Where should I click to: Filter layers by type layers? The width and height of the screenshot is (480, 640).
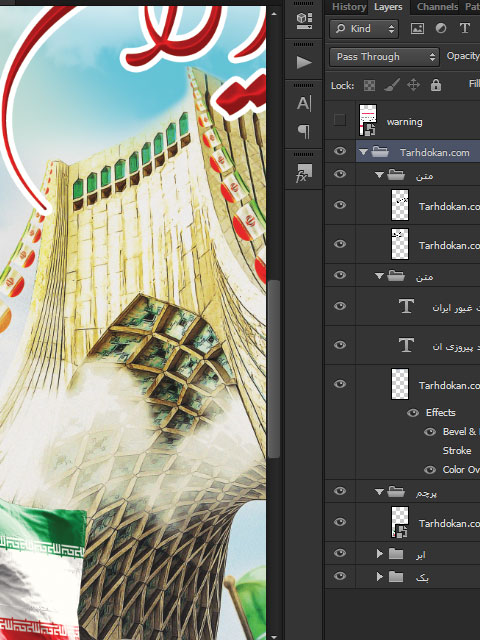[464, 28]
